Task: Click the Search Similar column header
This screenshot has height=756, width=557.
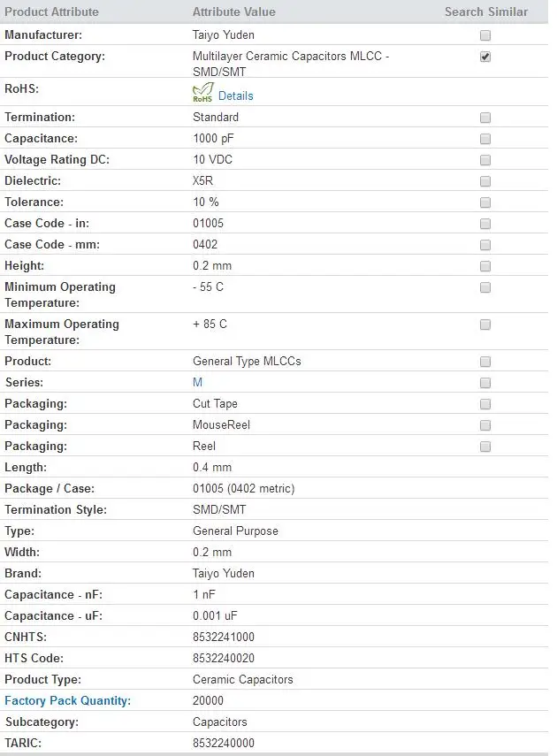Action: point(486,11)
